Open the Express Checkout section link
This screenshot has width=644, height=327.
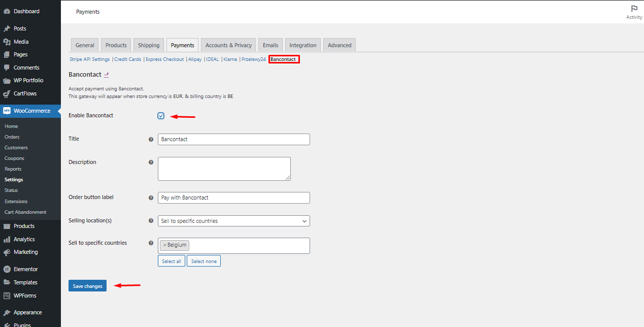(x=165, y=59)
